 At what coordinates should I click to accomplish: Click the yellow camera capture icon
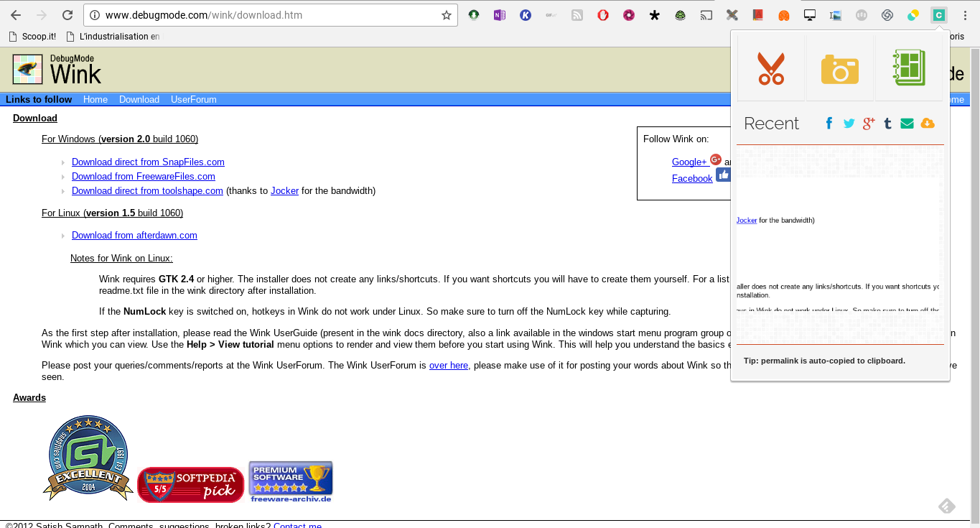839,69
